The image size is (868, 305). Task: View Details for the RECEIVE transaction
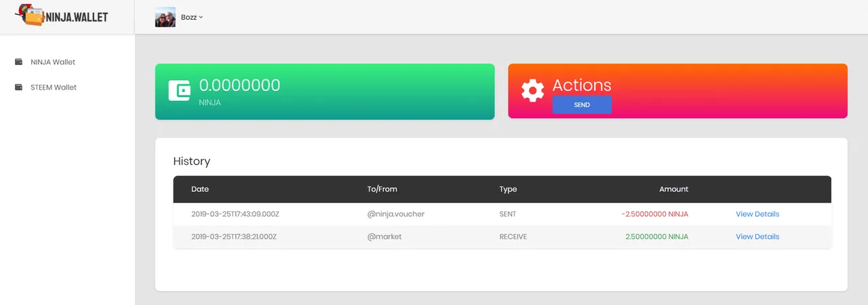click(757, 237)
